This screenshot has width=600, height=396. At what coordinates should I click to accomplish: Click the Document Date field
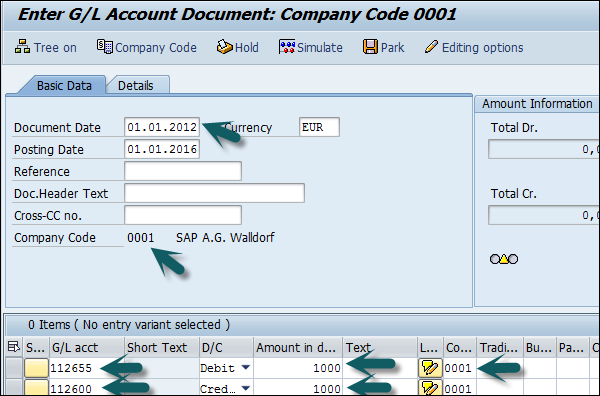(x=162, y=127)
